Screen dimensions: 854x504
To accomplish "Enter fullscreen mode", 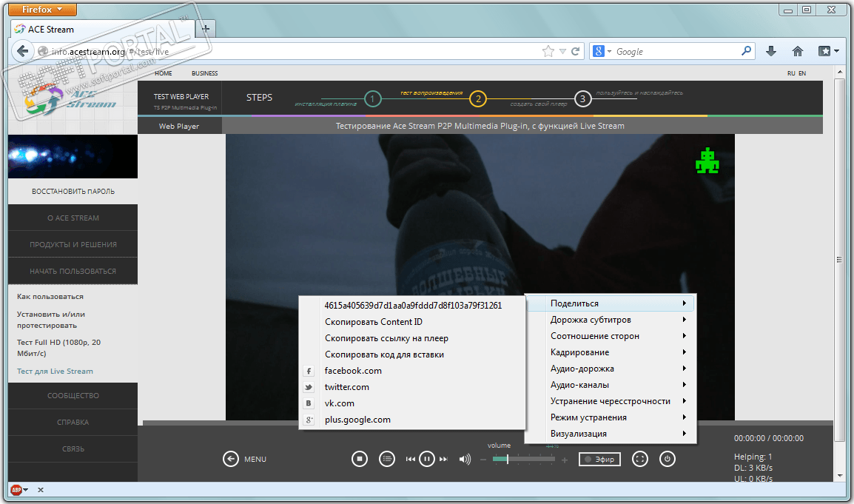I will tap(640, 459).
